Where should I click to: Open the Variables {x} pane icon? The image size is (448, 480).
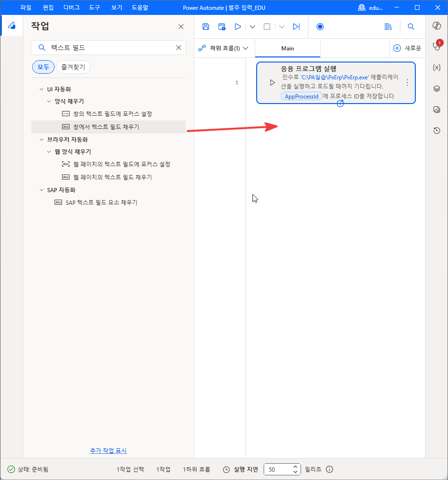tap(437, 67)
